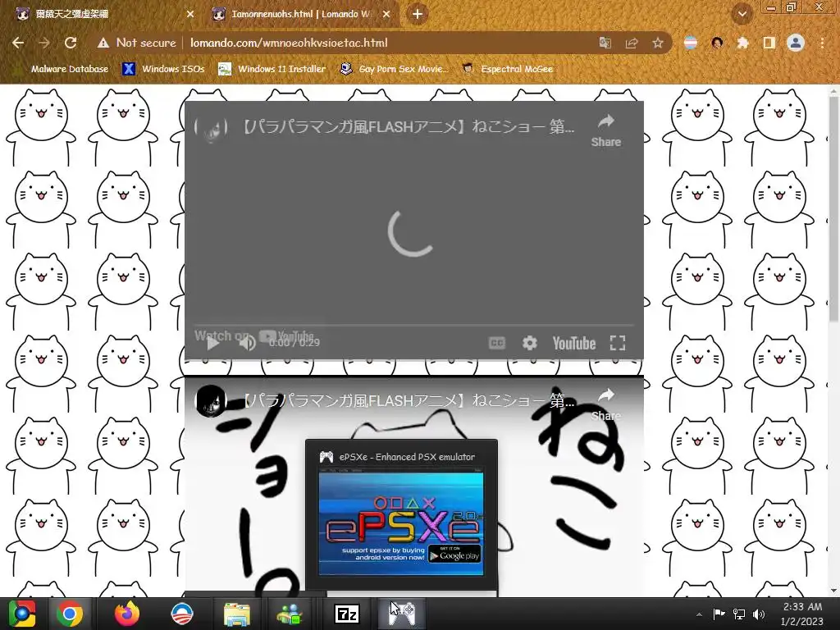This screenshot has height=630, width=840.
Task: Open first video's settings gear
Action: point(530,343)
